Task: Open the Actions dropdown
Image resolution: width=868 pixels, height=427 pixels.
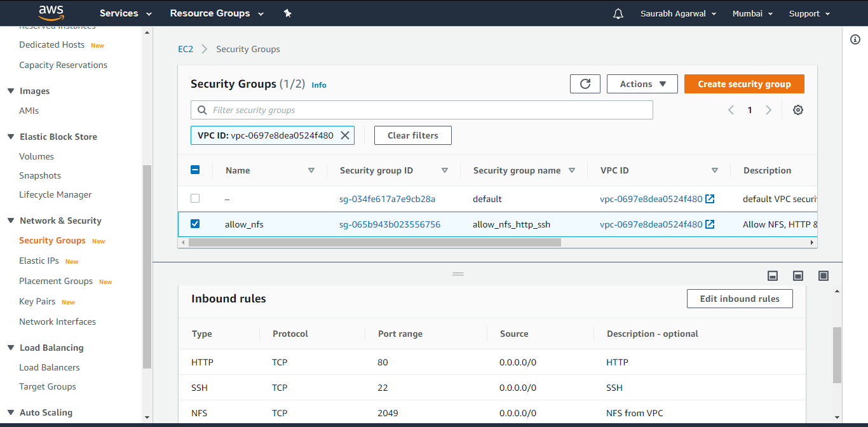Action: click(642, 83)
